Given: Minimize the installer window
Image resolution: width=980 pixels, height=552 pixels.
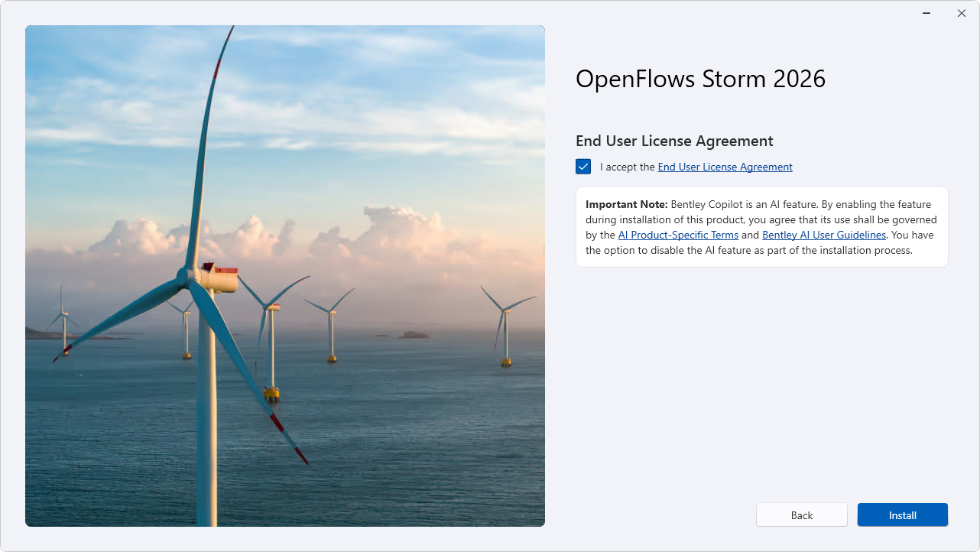Looking at the screenshot, I should (926, 13).
